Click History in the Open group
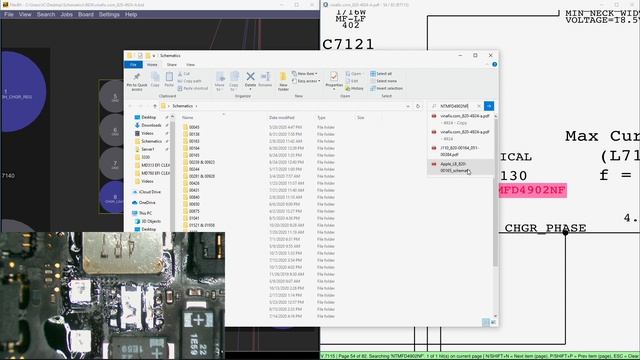This screenshot has width=640, height=360. click(x=354, y=89)
